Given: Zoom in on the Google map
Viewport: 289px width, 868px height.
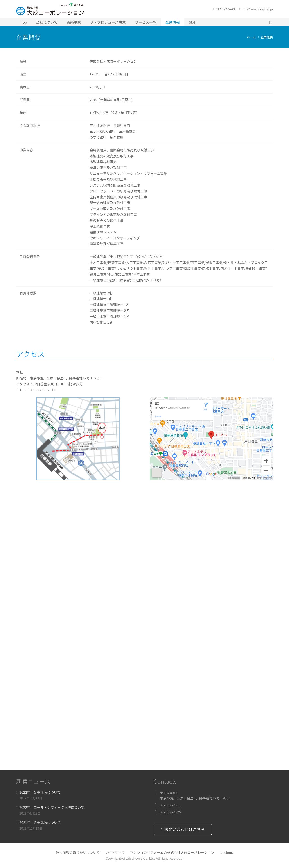Looking at the screenshot, I should coord(266,461).
